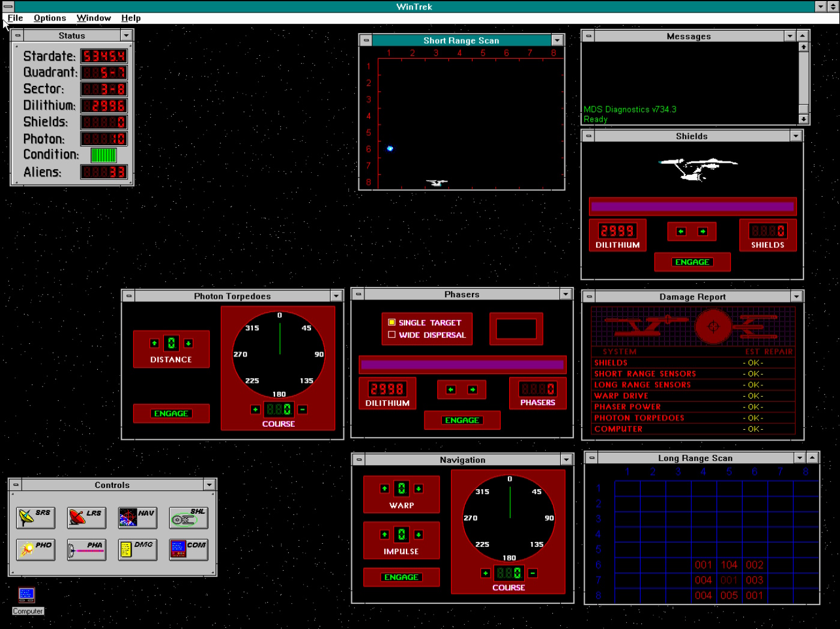
Task: Click ENGAGE in the Photon Torpedoes window
Action: [x=171, y=414]
